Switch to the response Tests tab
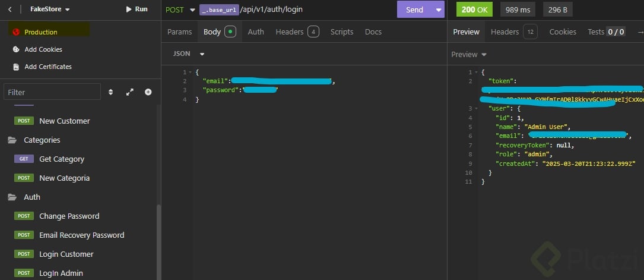The width and height of the screenshot is (644, 280). (606, 32)
